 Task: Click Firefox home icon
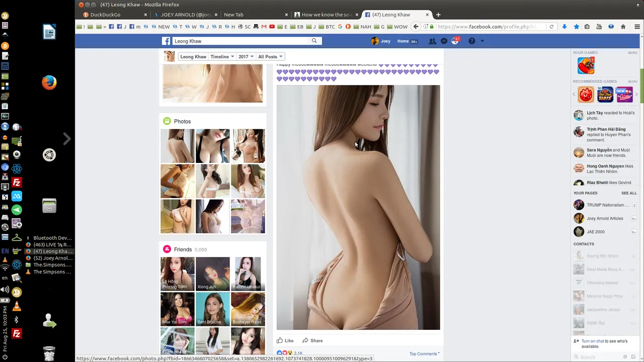[623, 27]
